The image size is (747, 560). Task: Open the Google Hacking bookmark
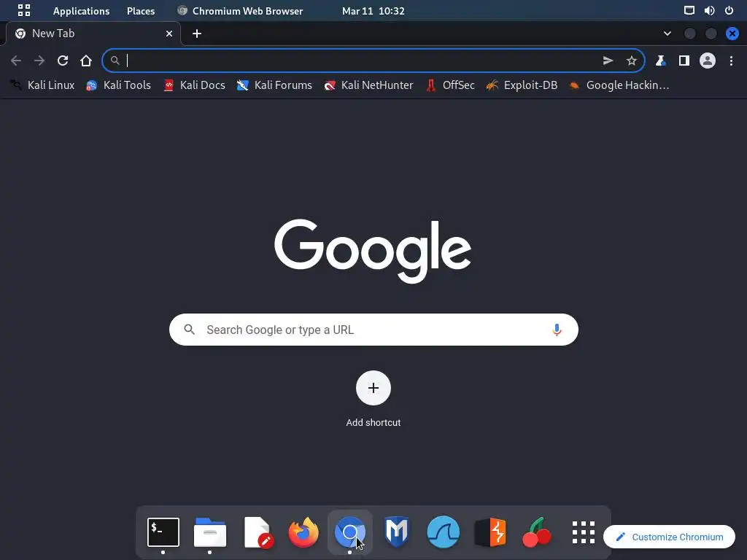(x=619, y=85)
